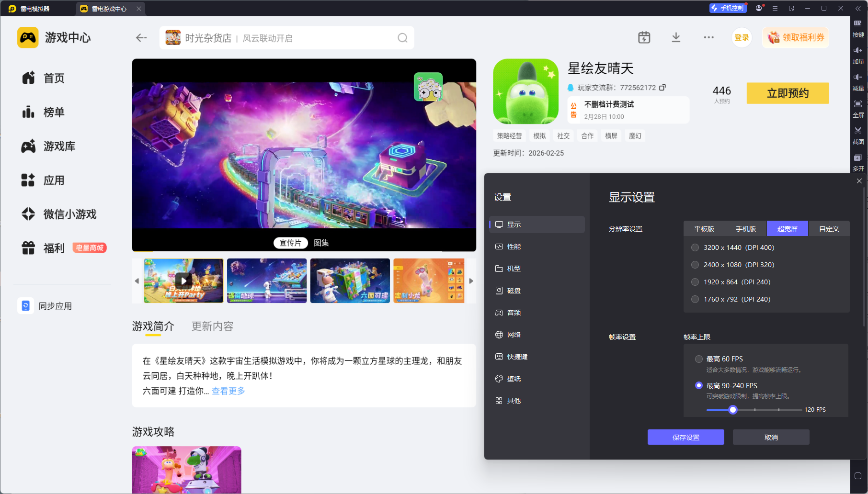Click the FPS limit slider handle
The image size is (868, 494).
pyautogui.click(x=733, y=410)
